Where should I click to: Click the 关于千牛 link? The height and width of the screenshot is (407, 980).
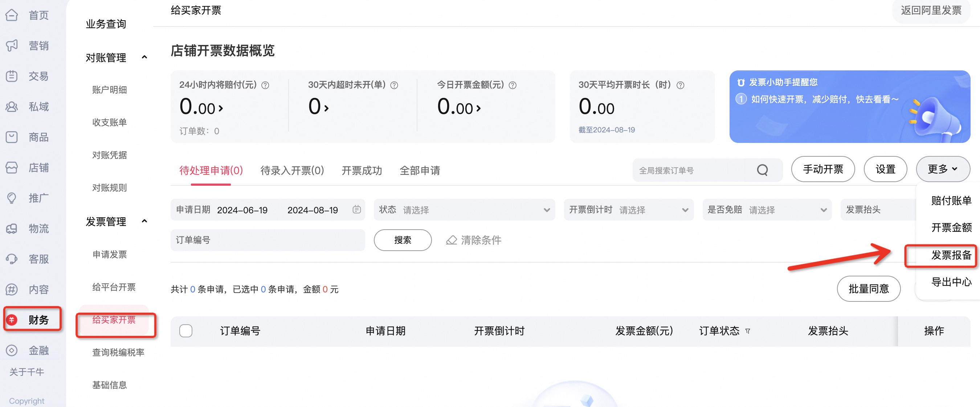26,372
